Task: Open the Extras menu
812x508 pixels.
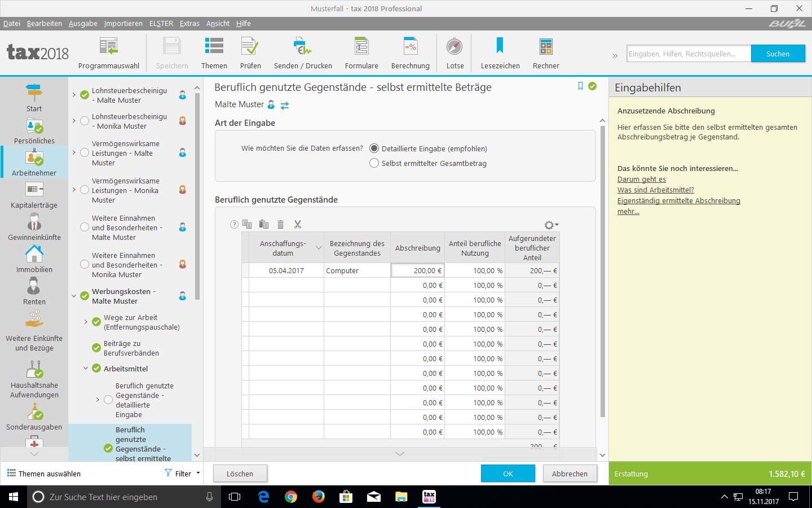Action: click(x=189, y=23)
